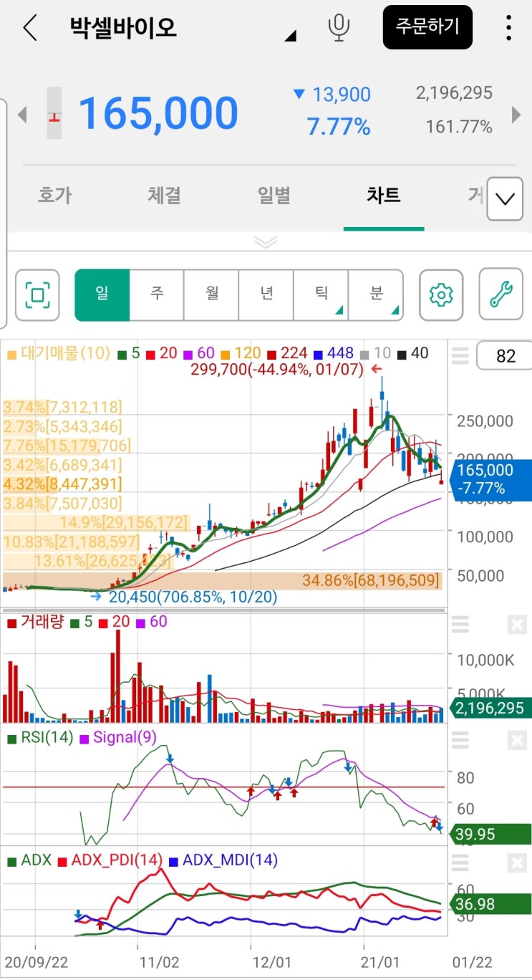Viewport: 532px width, 980px height.
Task: Open the three-dot overflow menu
Action: pyautogui.click(x=508, y=27)
